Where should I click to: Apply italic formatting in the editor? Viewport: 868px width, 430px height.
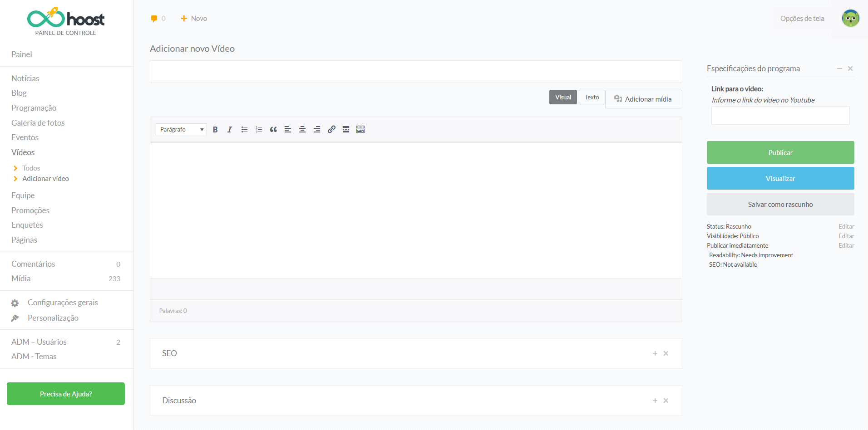(x=230, y=130)
